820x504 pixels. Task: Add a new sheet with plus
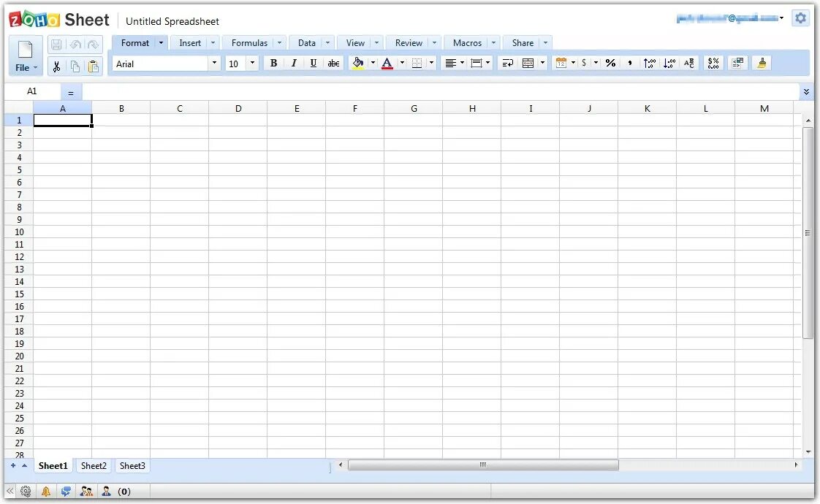pyautogui.click(x=13, y=465)
